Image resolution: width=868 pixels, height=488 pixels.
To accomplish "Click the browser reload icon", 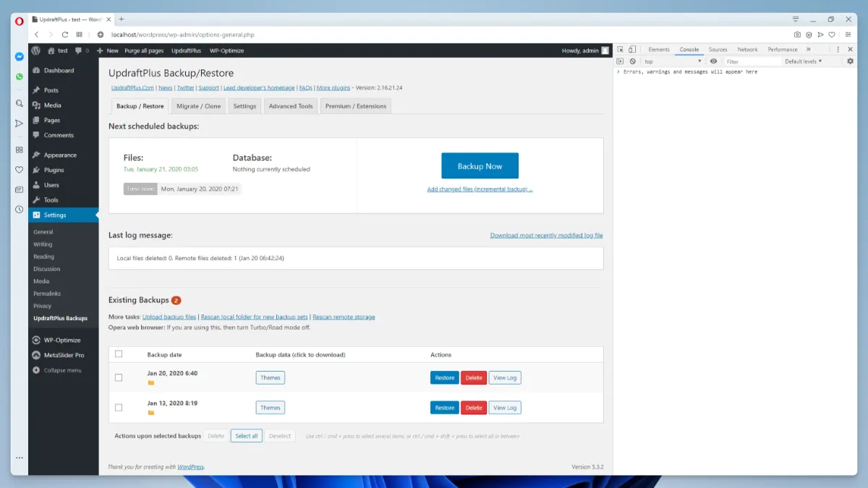I will pos(65,35).
